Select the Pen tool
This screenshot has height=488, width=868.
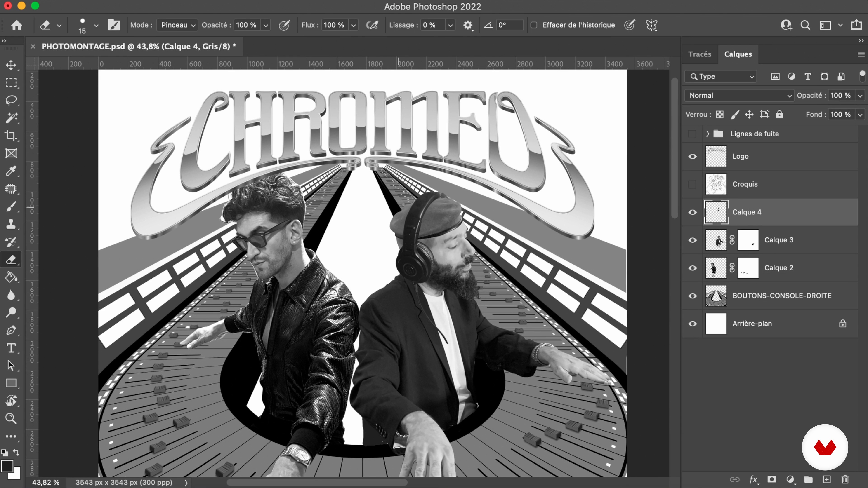[x=11, y=330]
